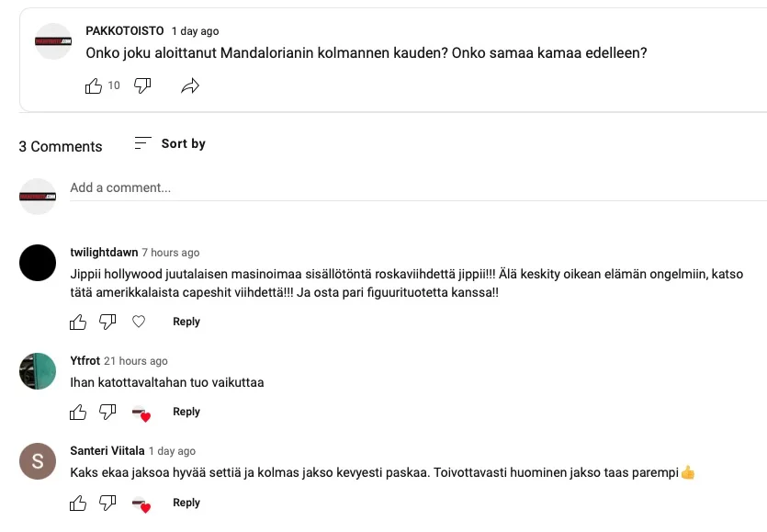The height and width of the screenshot is (532, 767).
Task: Toggle dislike on Santeri Viitala's comment
Action: click(108, 503)
